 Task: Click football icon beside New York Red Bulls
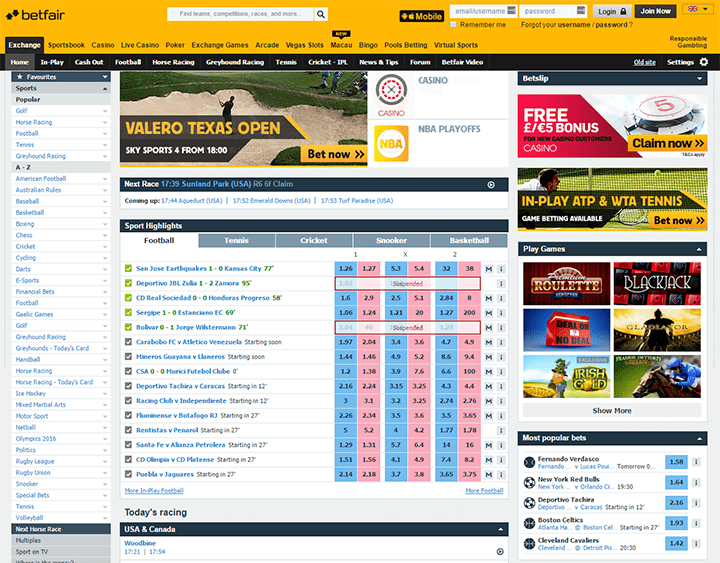tap(529, 482)
